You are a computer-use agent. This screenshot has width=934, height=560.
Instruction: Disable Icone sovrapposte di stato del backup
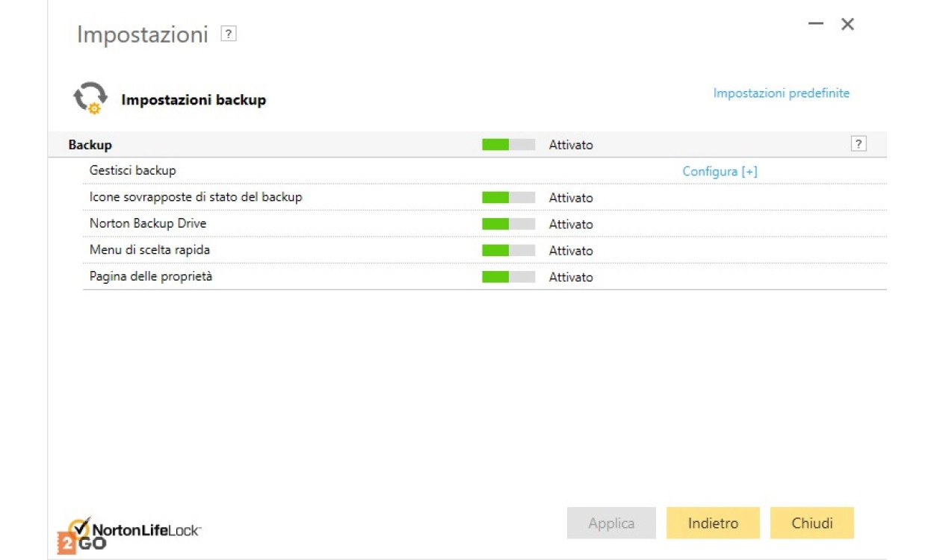[508, 198]
